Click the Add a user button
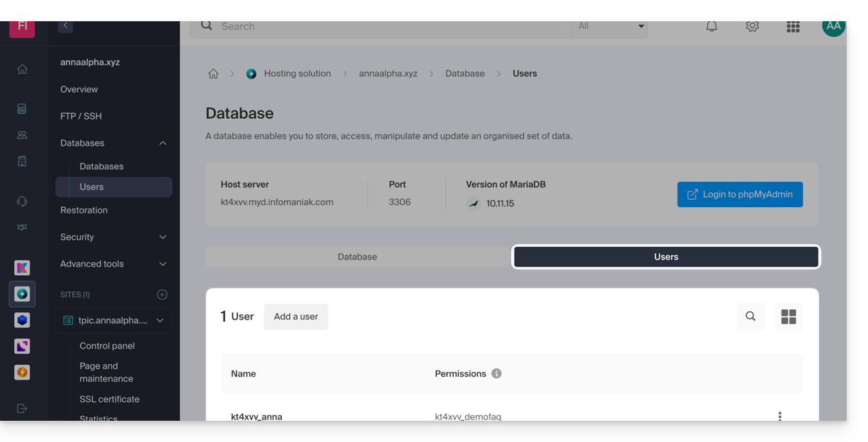This screenshot has width=868, height=442. click(x=296, y=316)
